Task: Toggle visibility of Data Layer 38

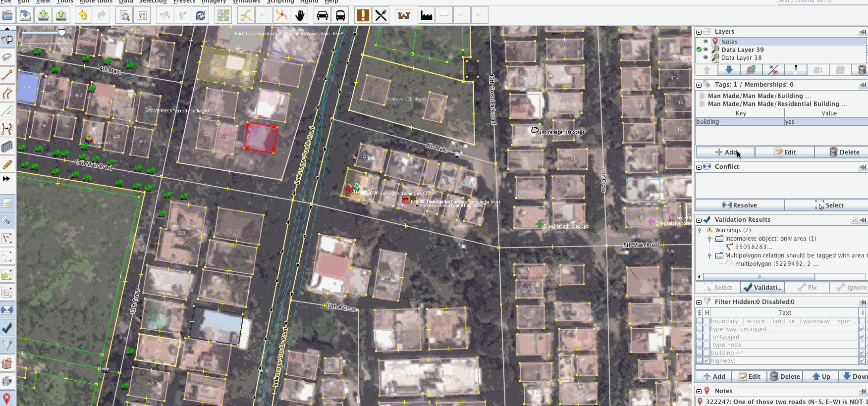Action: coord(705,58)
